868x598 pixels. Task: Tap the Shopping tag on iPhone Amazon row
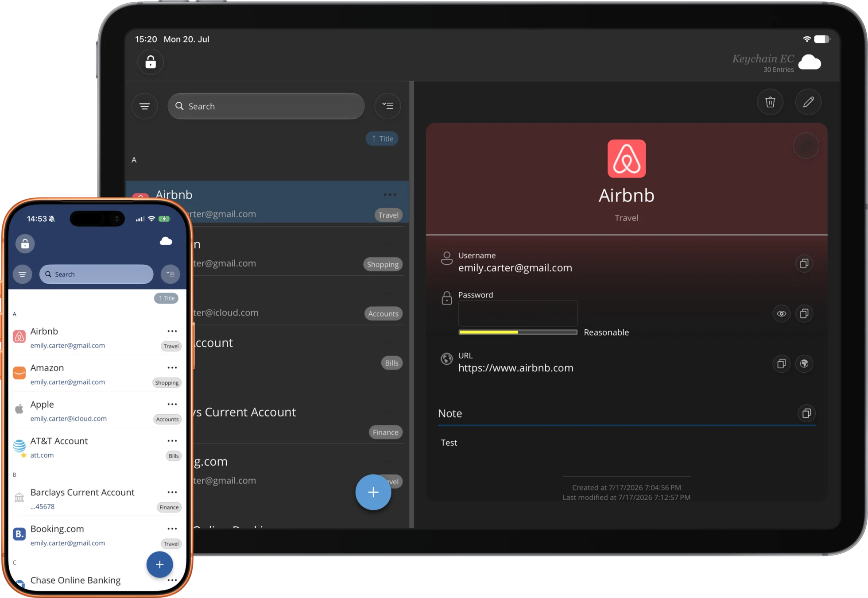tap(167, 383)
